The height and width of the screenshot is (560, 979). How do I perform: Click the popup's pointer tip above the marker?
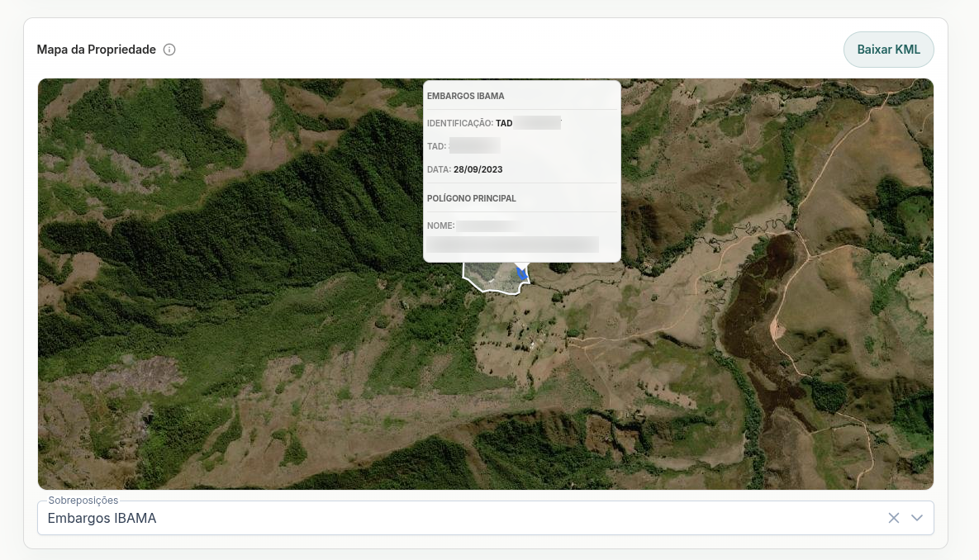521,265
